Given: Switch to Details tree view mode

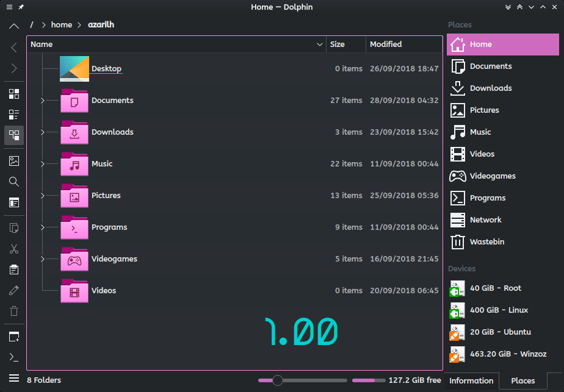Looking at the screenshot, I should (x=14, y=135).
